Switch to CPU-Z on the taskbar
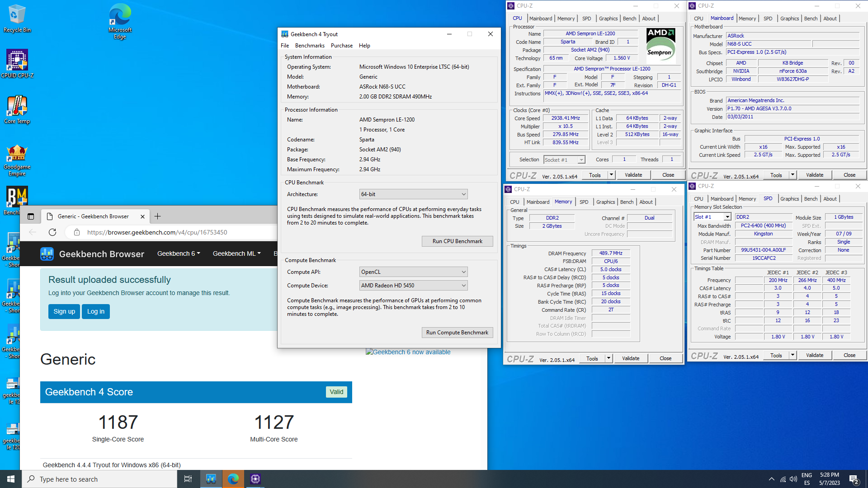The height and width of the screenshot is (488, 868). [255, 479]
